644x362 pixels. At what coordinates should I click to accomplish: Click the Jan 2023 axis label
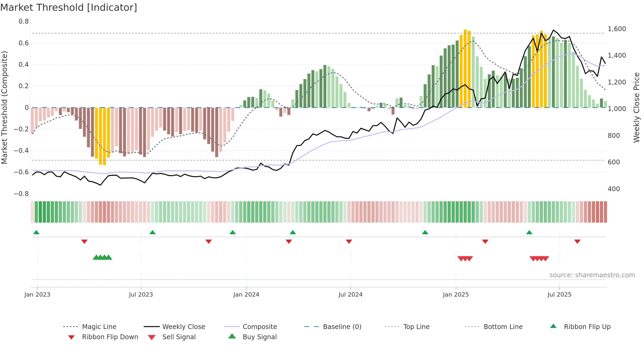pos(37,294)
